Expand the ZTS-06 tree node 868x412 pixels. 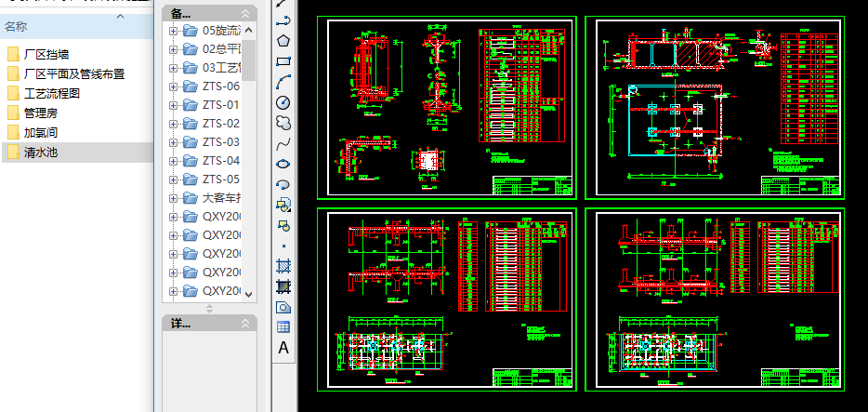click(x=173, y=86)
